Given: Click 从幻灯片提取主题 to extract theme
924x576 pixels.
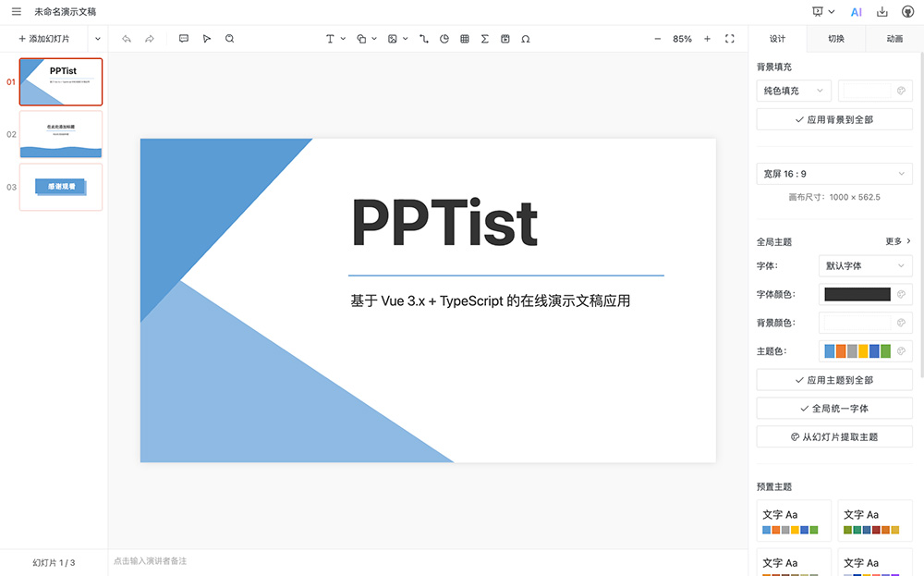Looking at the screenshot, I should (833, 436).
